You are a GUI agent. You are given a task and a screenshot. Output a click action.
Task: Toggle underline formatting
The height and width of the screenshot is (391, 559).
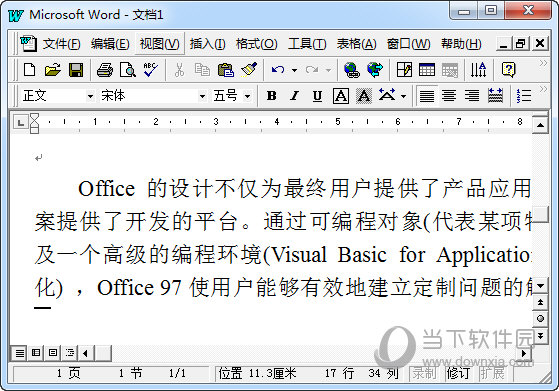[x=317, y=96]
